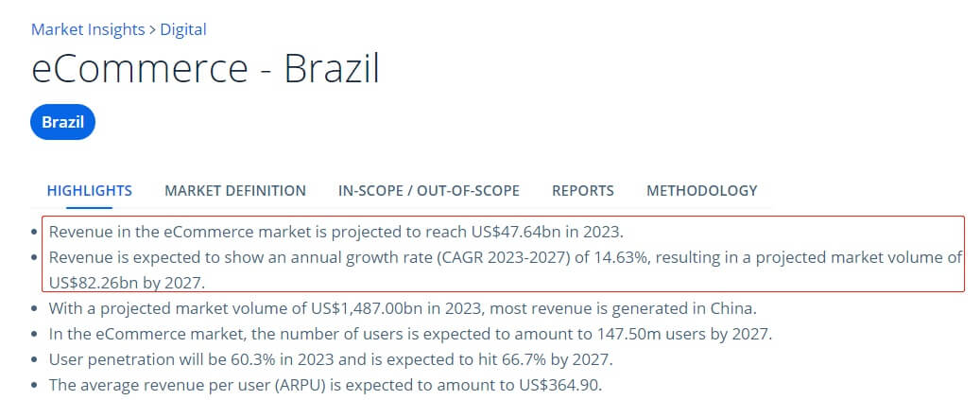Click the User penetration highlight line
This screenshot has height=400, width=980.
click(x=331, y=359)
